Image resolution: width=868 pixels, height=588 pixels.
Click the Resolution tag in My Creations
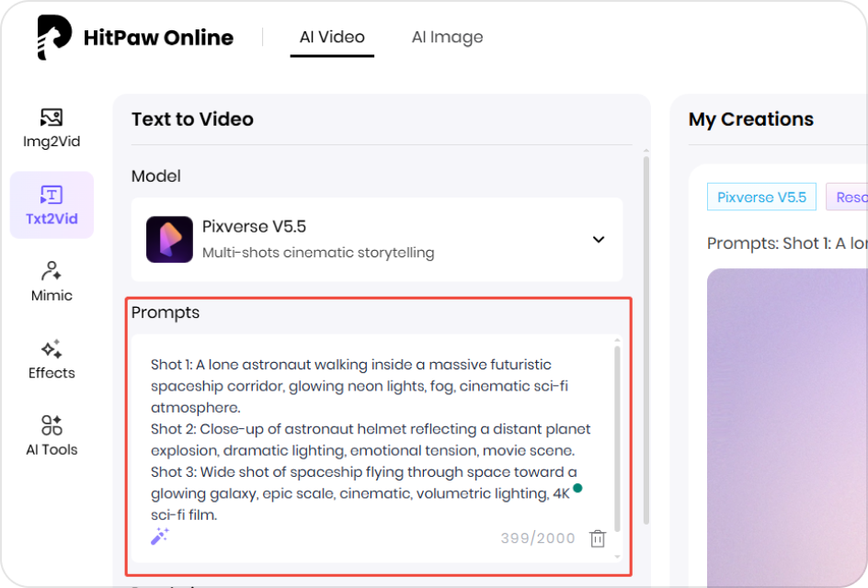pos(851,197)
